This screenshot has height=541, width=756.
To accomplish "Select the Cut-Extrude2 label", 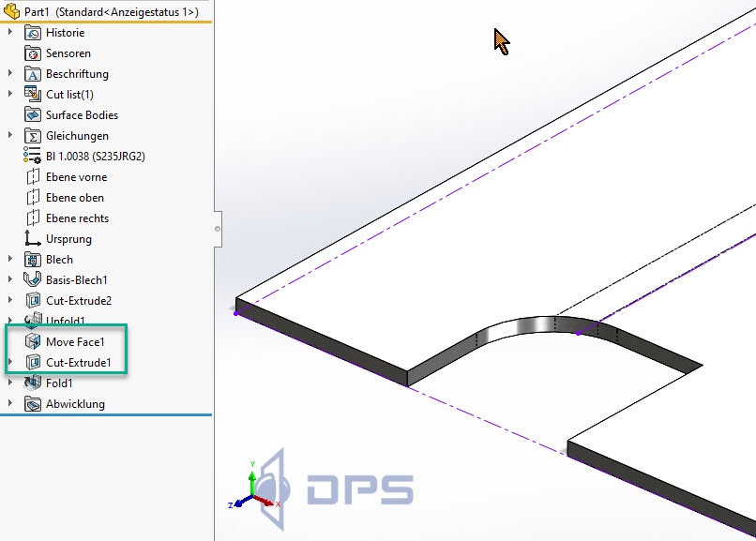I will (x=79, y=301).
